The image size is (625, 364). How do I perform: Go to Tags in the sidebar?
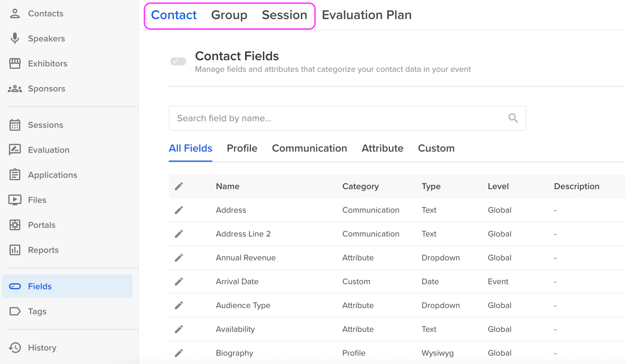click(x=37, y=312)
